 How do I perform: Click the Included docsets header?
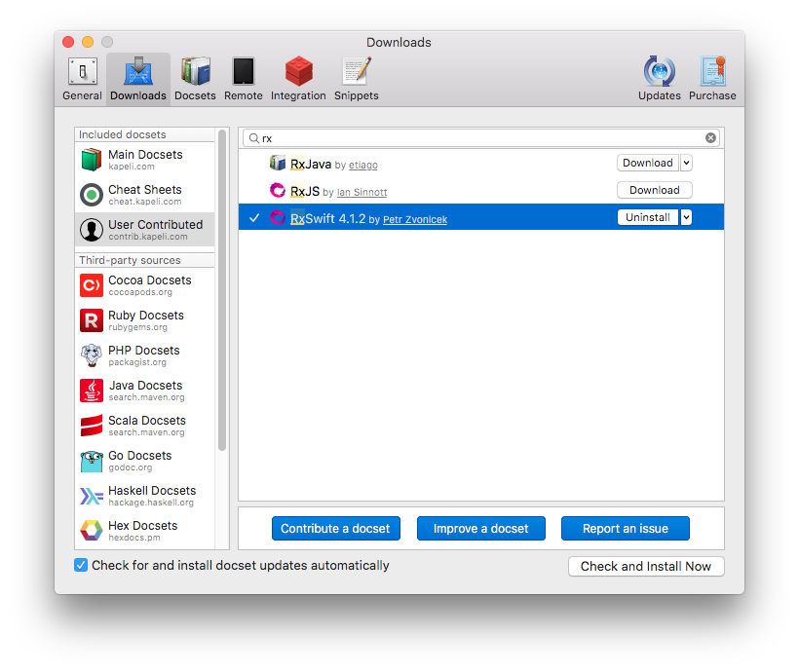[x=123, y=134]
